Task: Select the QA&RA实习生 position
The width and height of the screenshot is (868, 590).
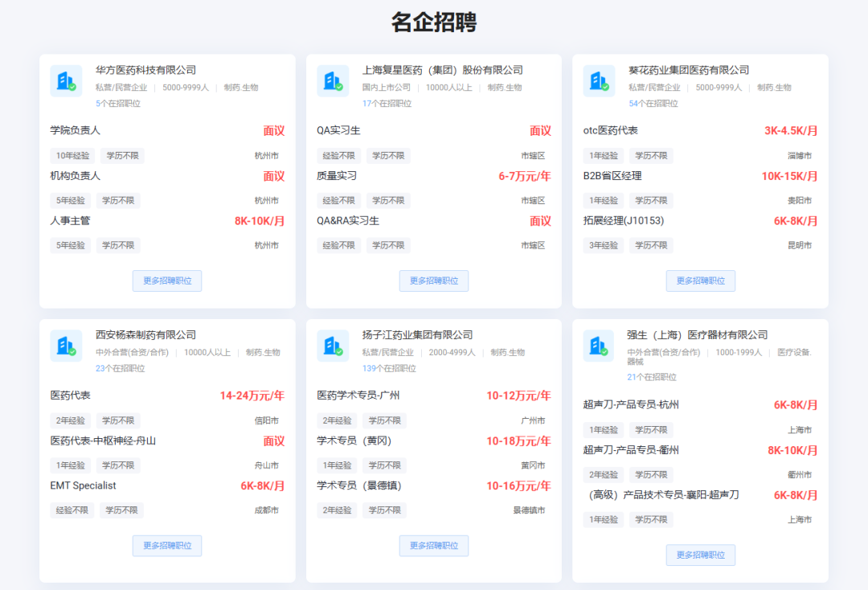Action: tap(348, 220)
